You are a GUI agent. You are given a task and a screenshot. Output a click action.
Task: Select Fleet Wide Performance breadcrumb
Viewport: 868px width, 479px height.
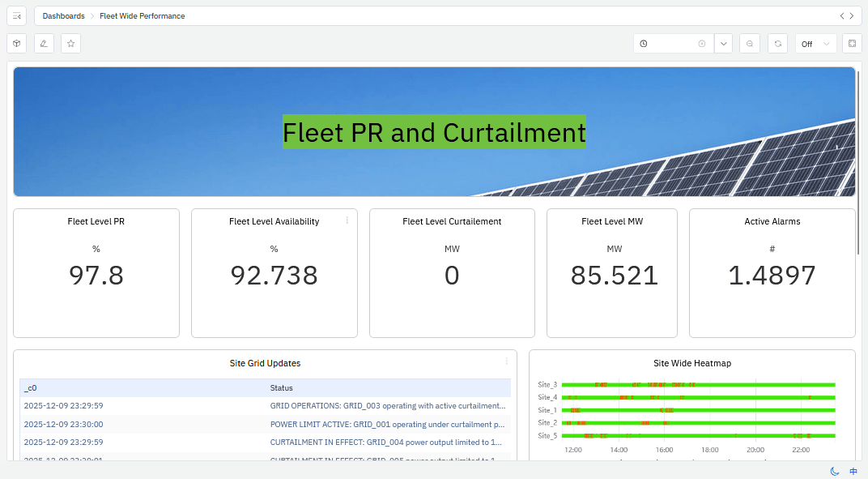click(142, 16)
